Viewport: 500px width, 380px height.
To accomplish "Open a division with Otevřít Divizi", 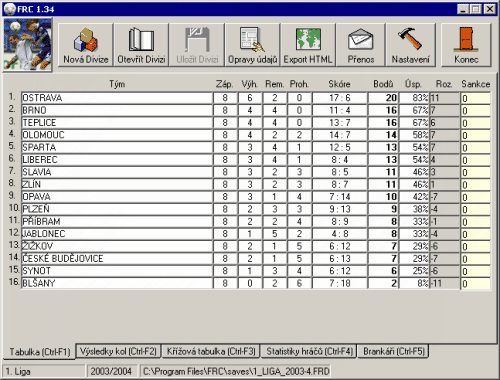I will tap(141, 45).
